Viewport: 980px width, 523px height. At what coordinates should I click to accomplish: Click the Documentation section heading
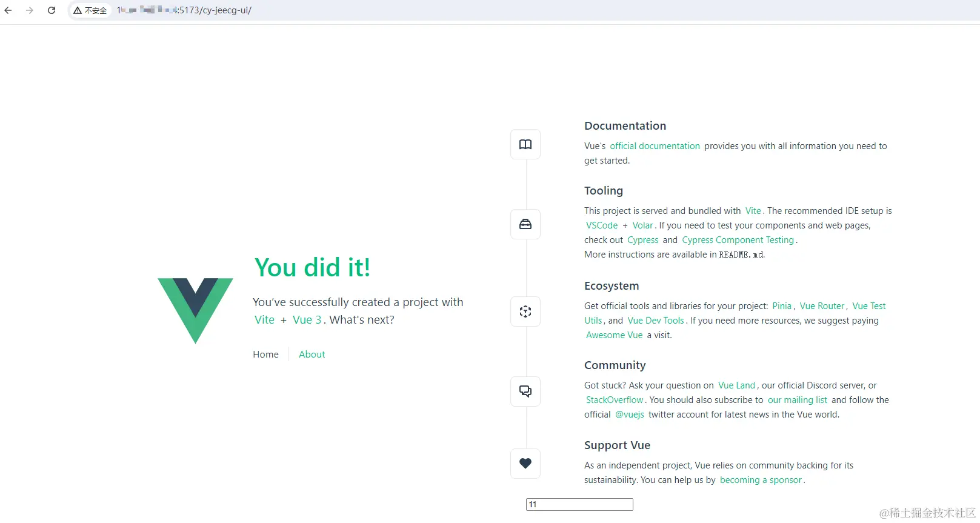625,126
